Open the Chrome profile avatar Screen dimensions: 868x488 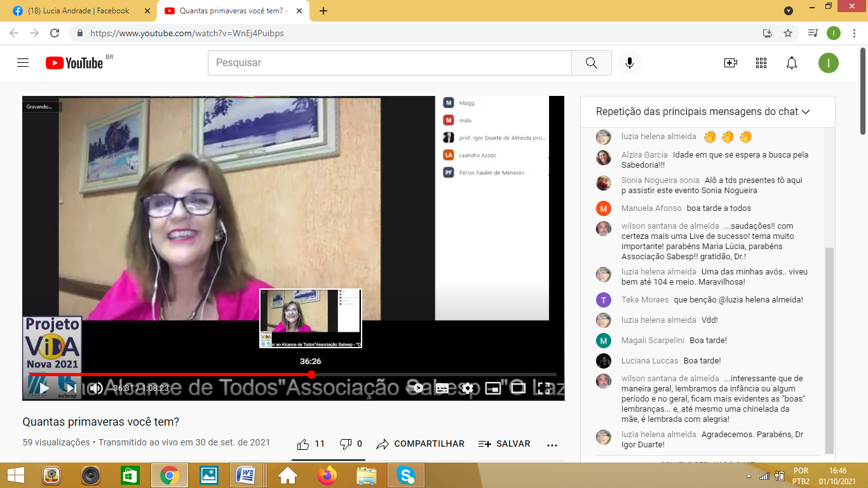click(x=834, y=33)
